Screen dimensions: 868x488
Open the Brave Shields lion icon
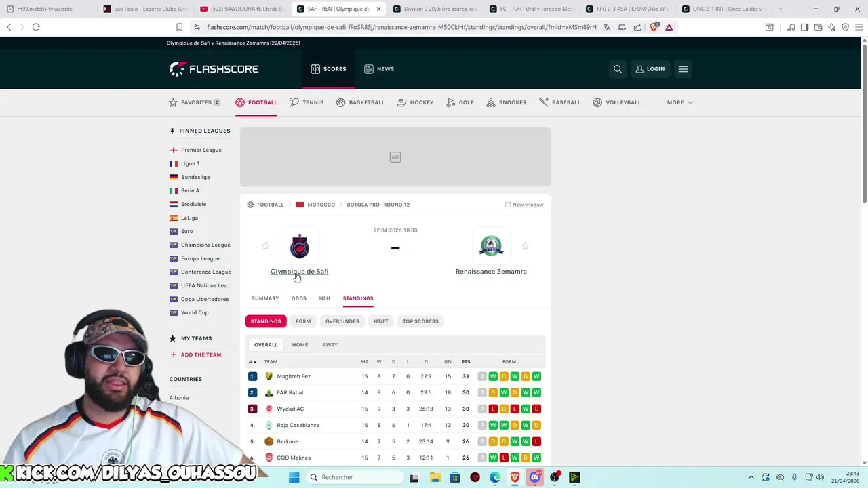click(654, 27)
